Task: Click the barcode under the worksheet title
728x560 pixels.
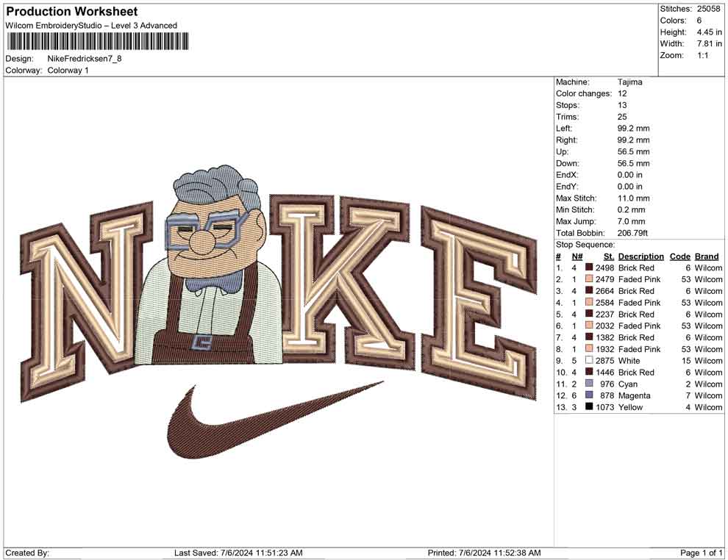Action: pyautogui.click(x=98, y=41)
